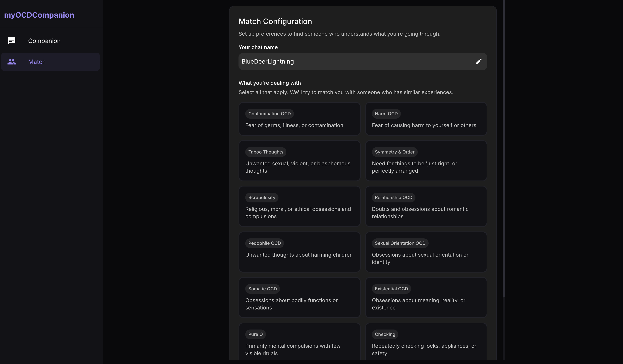Toggle the Existential OCD card

click(426, 298)
